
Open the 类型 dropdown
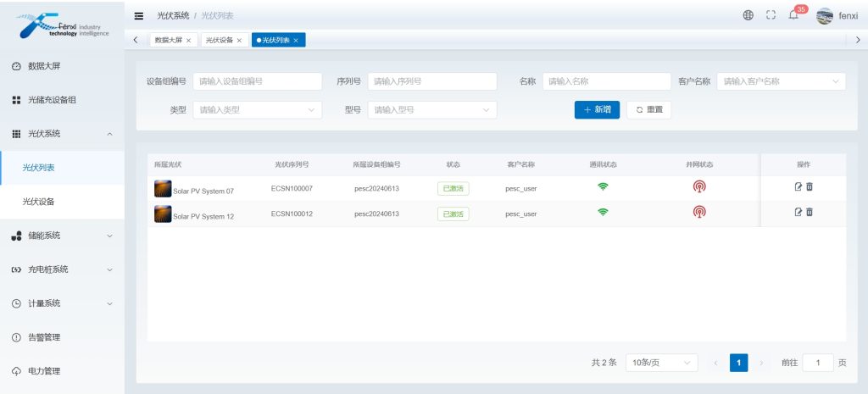[x=258, y=110]
